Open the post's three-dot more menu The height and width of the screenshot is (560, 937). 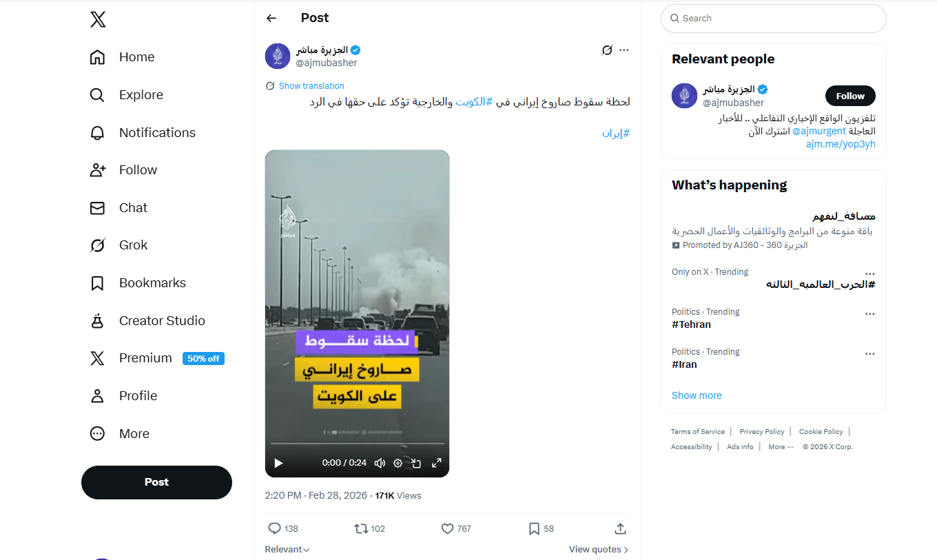point(624,50)
